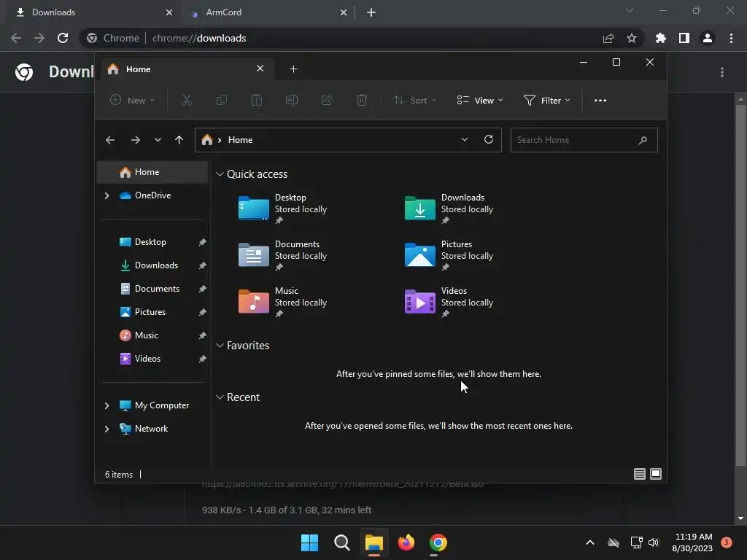This screenshot has width=747, height=560.
Task: Open the Documents folder in Quick access
Action: point(282,256)
